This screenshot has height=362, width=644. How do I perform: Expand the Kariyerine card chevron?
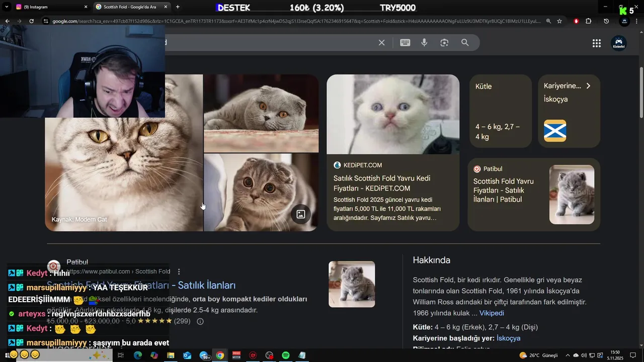(x=588, y=86)
